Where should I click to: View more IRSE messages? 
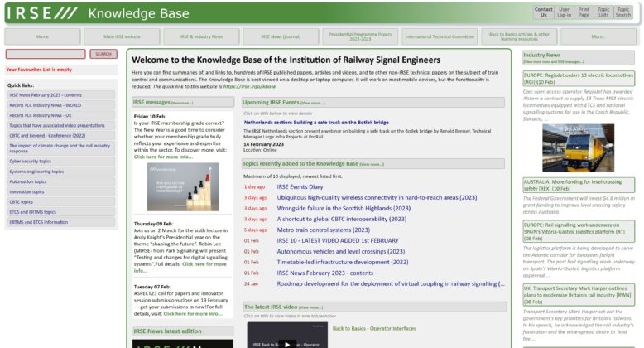(x=181, y=103)
